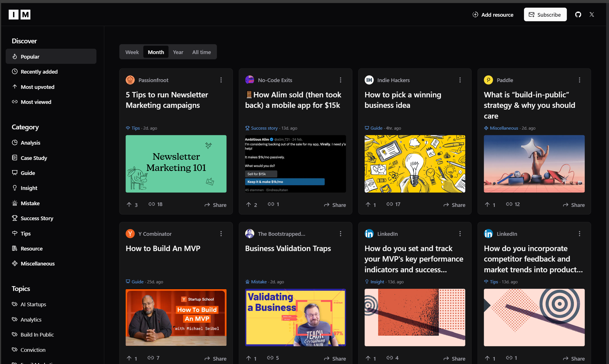Screen dimensions: 609x364
Task: Open options menu on LinkedIn MVP KPI card
Action: point(460,234)
